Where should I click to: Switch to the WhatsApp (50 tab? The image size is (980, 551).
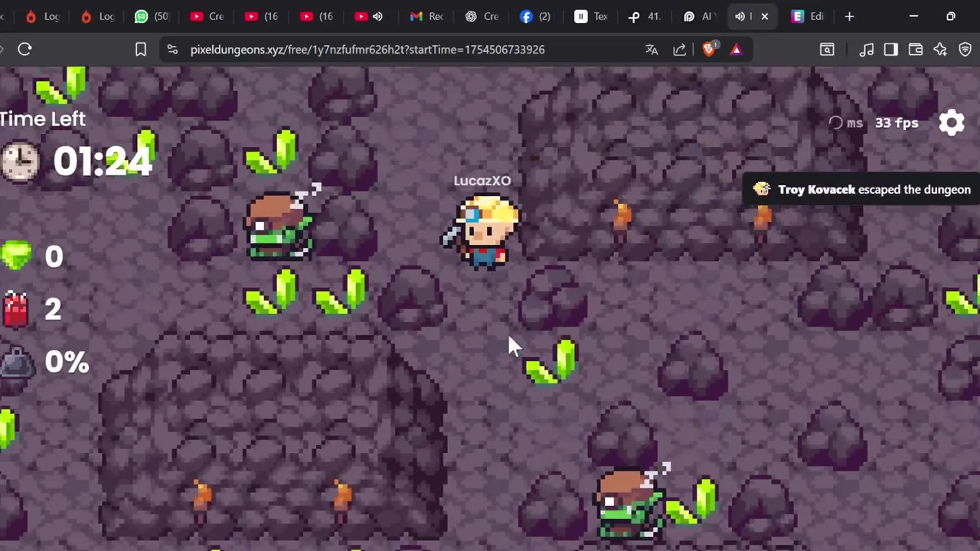click(151, 16)
